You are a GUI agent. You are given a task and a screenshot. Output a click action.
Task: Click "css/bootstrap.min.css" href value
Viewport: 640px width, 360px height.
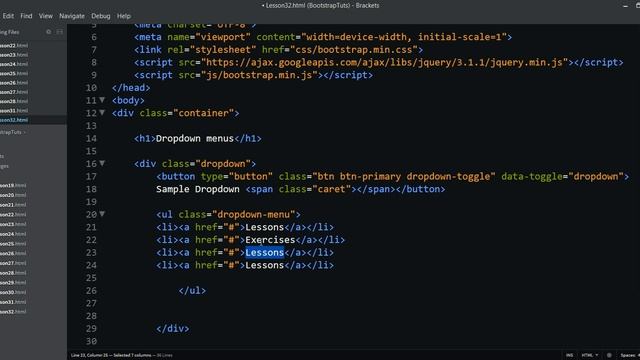pyautogui.click(x=353, y=50)
